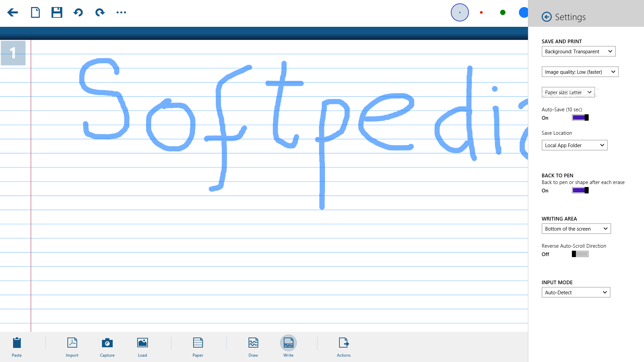Open Image quality dropdown

click(x=580, y=72)
